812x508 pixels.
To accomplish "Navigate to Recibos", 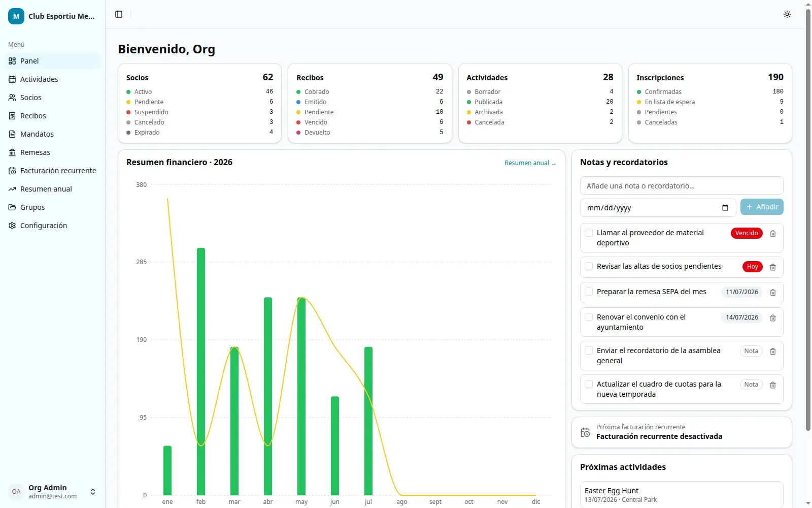I will click(53, 116).
